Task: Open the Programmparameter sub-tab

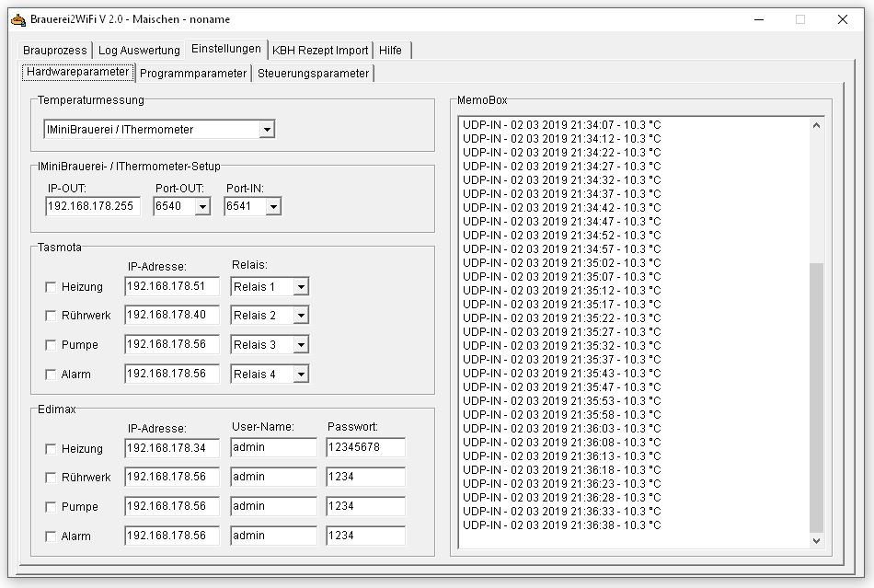Action: click(x=193, y=74)
